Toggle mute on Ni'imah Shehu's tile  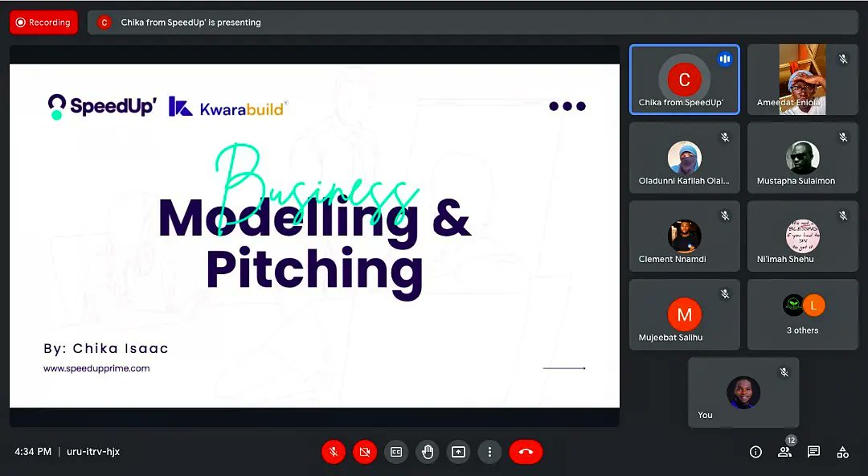coord(843,215)
